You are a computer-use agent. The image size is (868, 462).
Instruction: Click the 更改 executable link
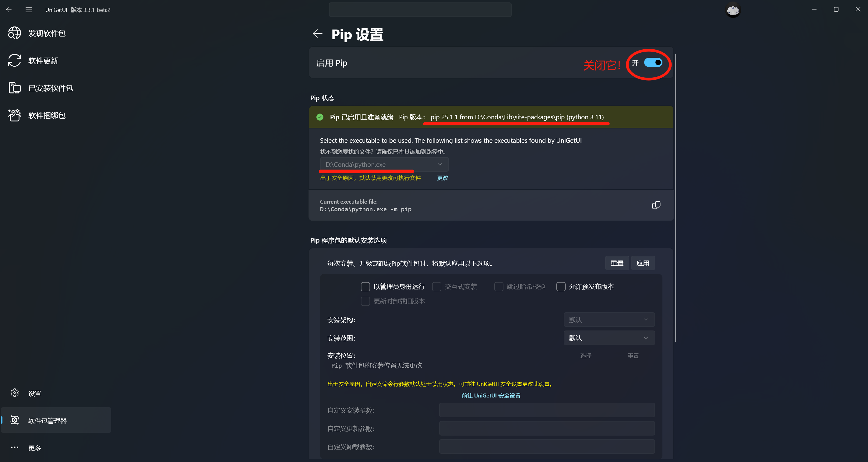point(443,178)
